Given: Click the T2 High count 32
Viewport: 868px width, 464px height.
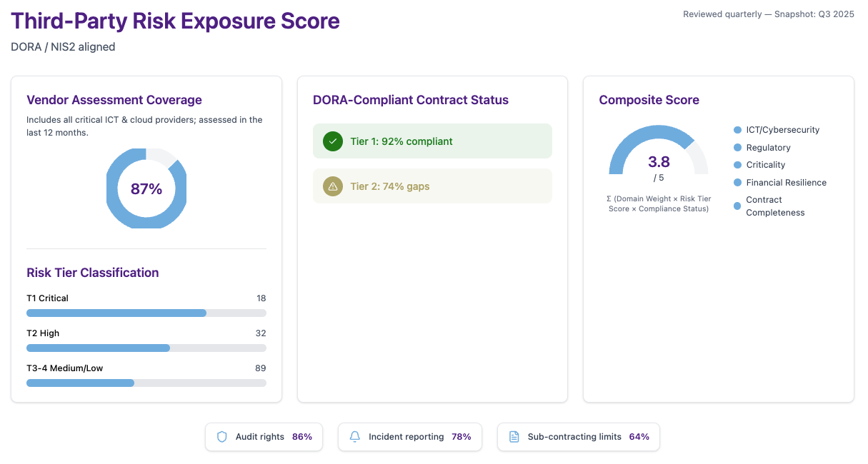Looking at the screenshot, I should click(x=261, y=333).
